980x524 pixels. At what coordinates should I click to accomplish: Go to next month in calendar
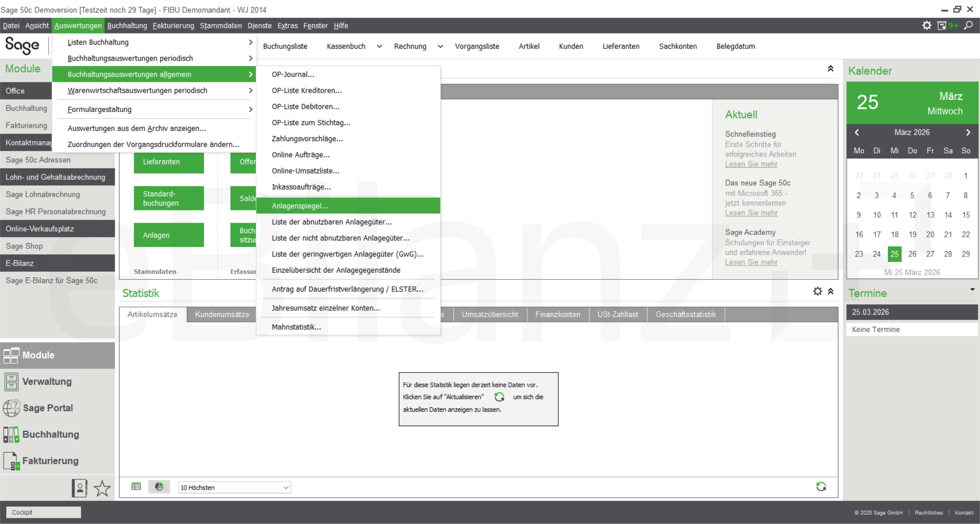[968, 132]
